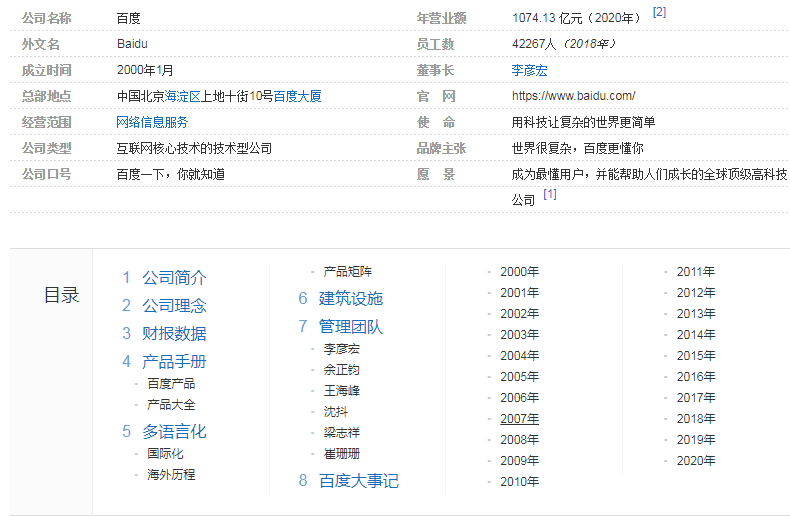Go to the underlined 2007年 entry

(519, 419)
